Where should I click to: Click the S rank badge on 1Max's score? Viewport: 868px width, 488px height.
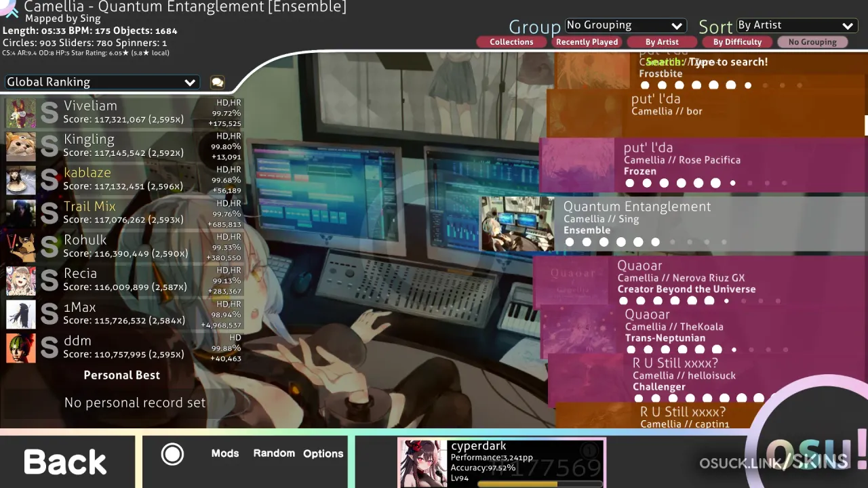(x=50, y=314)
